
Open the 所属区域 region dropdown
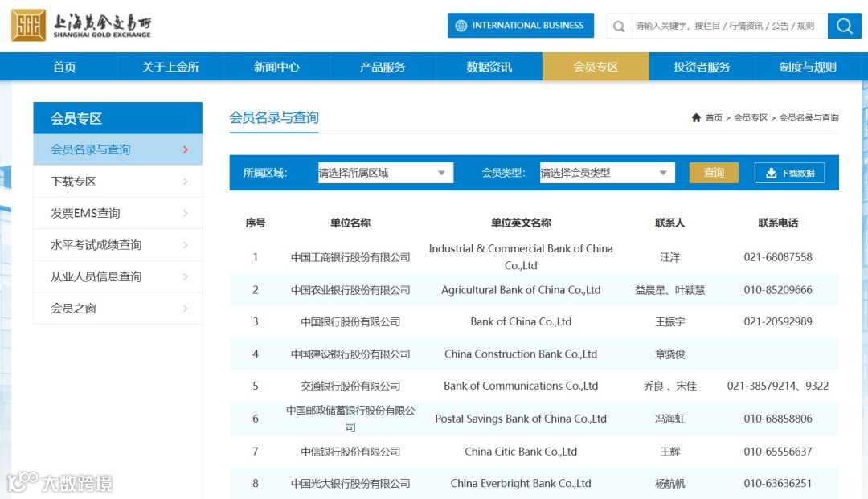[385, 173]
